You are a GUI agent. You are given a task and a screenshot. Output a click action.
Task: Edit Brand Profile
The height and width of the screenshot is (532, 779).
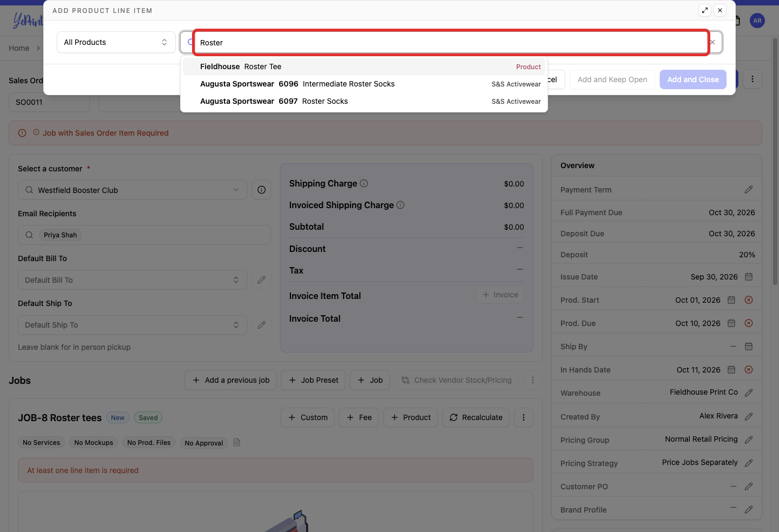click(749, 509)
